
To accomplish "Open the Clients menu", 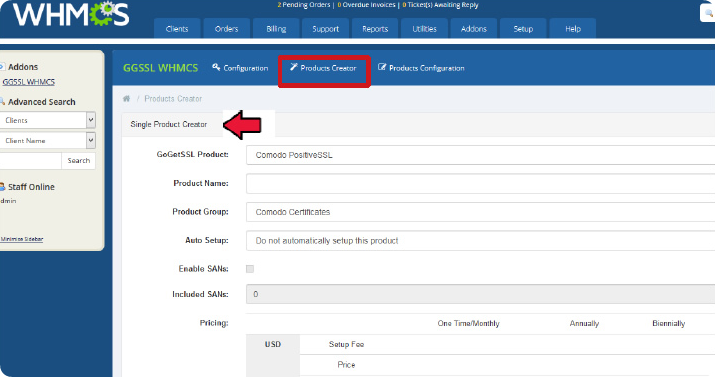I will [x=177, y=29].
